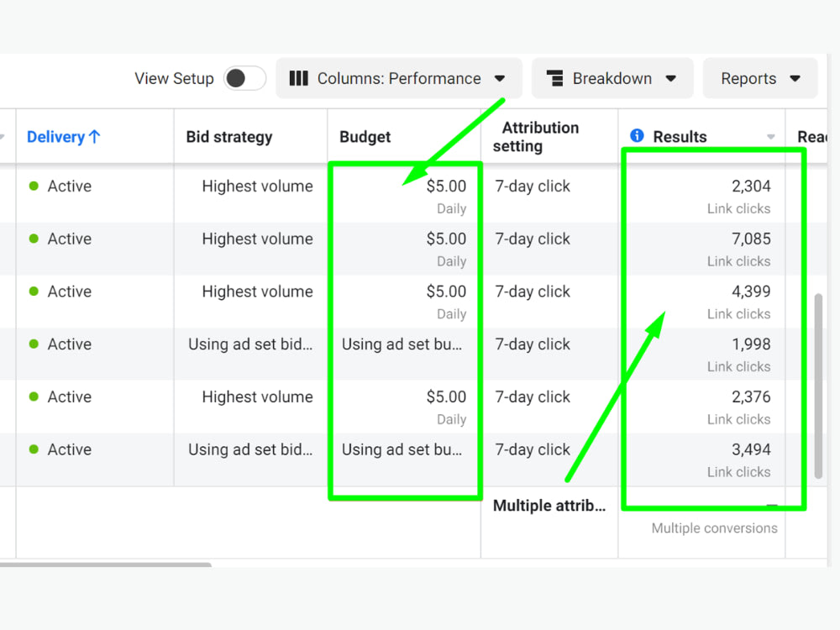840x630 pixels.
Task: Open the Breakdown dropdown
Action: pos(612,79)
